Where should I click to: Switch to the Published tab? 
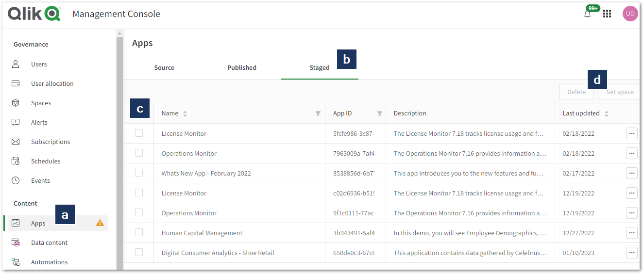coord(242,67)
